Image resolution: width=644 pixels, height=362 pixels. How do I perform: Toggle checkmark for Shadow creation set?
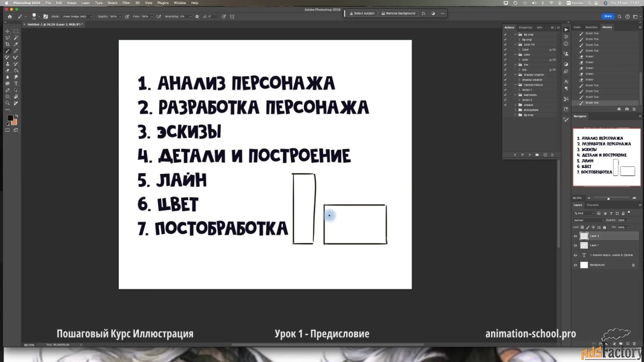pyautogui.click(x=505, y=75)
